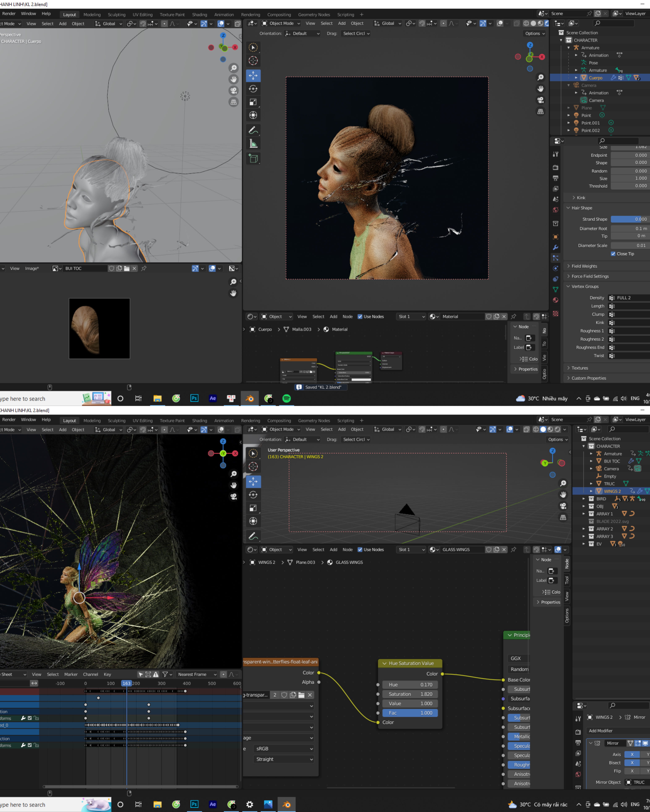Toggle fake user shield for Material datablock
This screenshot has height=812, width=650.
(x=489, y=316)
